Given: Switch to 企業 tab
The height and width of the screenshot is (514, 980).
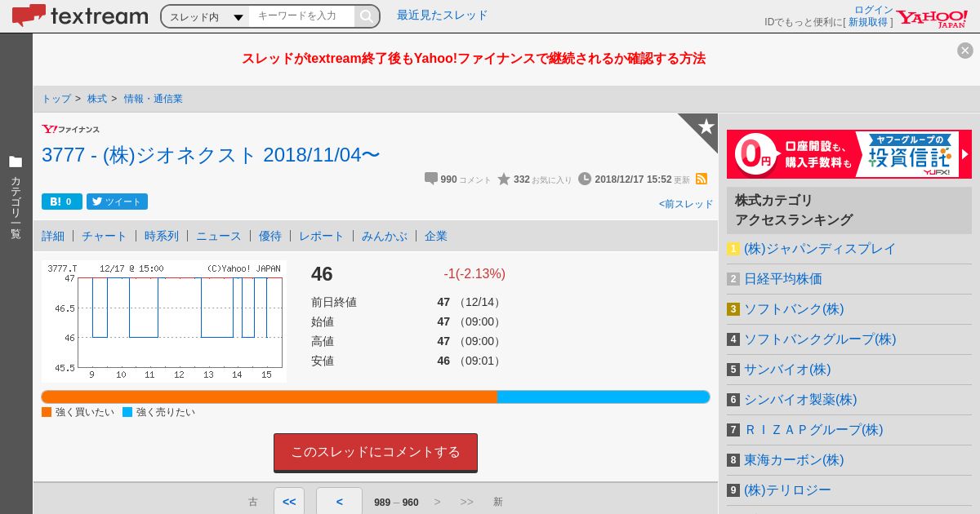Looking at the screenshot, I should pyautogui.click(x=436, y=236).
